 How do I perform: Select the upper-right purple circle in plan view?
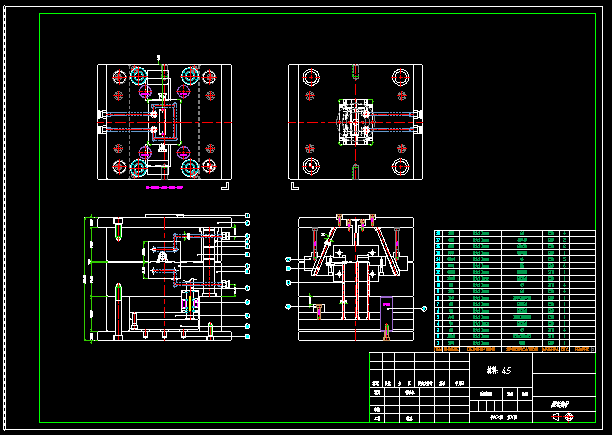click(x=183, y=92)
